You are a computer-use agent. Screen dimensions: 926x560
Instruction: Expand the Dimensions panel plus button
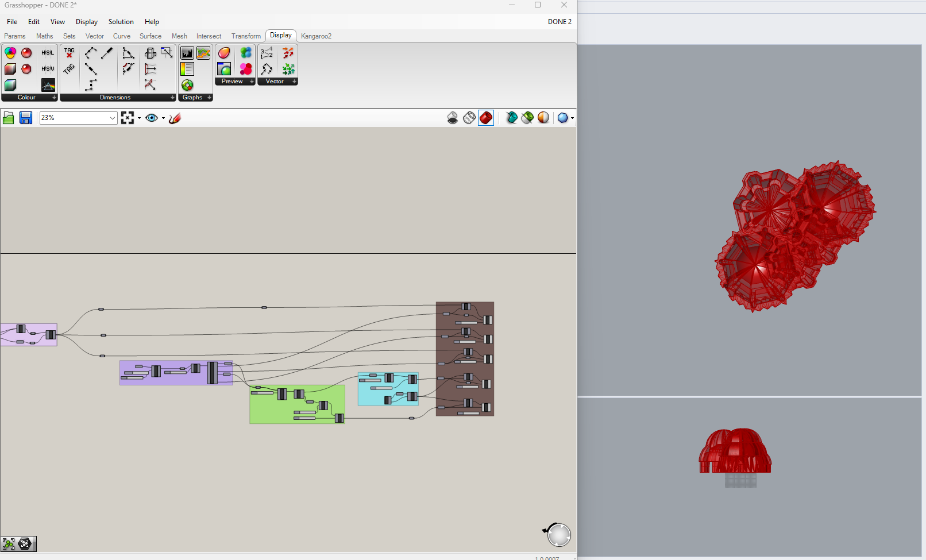[172, 98]
